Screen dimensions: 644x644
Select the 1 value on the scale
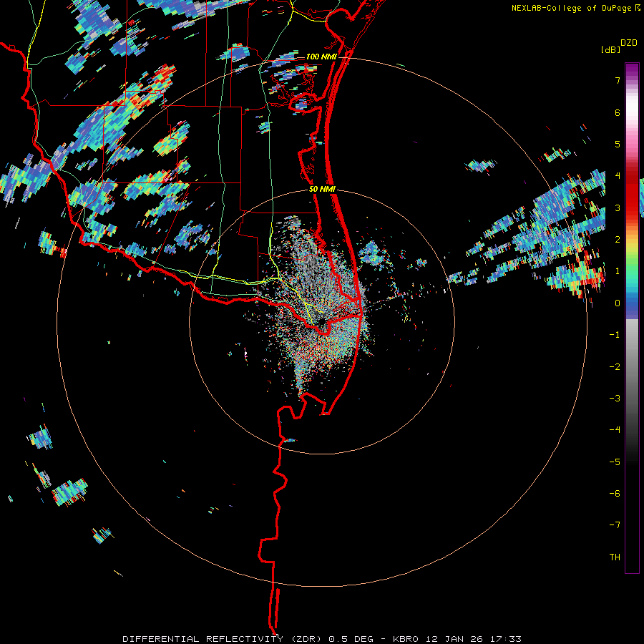618,271
